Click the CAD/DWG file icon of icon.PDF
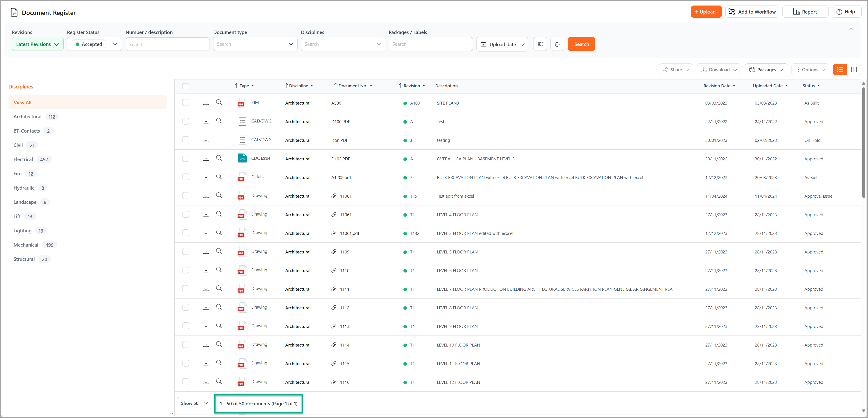This screenshot has width=868, height=418. tap(242, 140)
